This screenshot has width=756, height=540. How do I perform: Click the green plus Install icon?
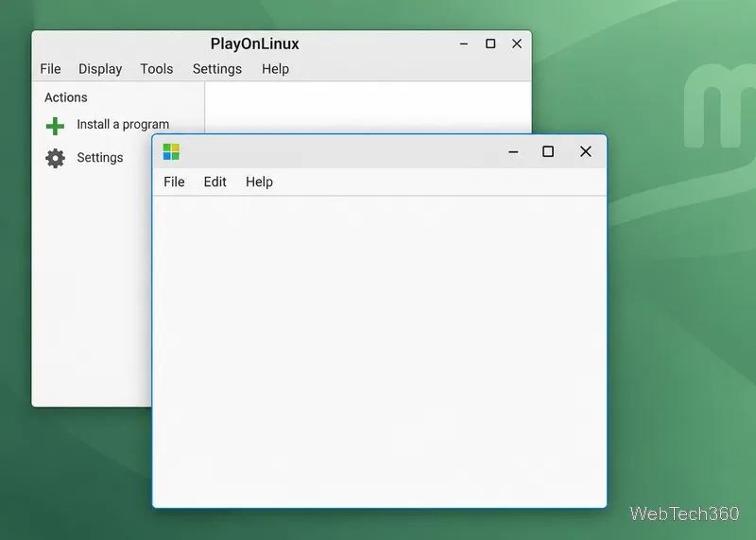tap(55, 126)
